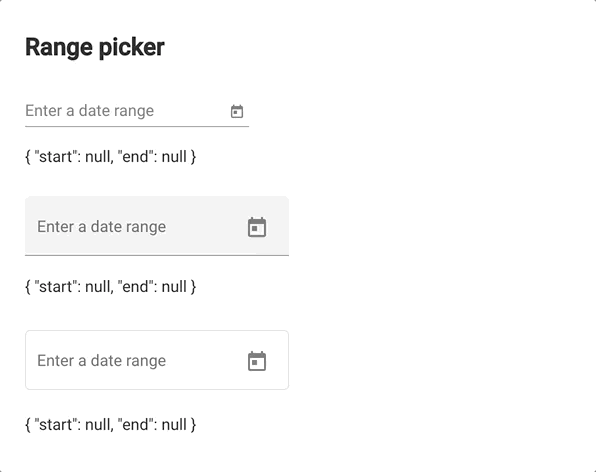
Task: Show date range popup for the outlined input
Action: [257, 361]
